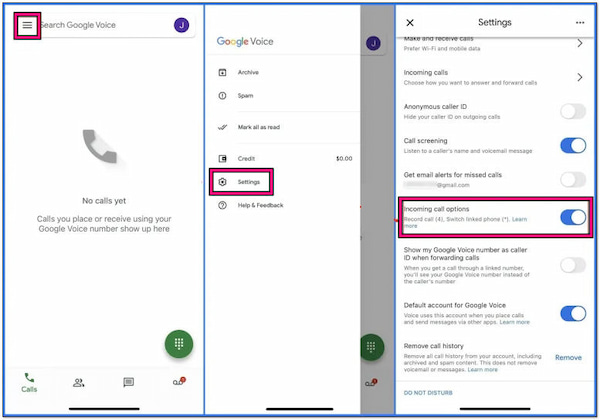Click Learn more under Remove call history
Viewport: 600px width, 420px height.
(483, 370)
